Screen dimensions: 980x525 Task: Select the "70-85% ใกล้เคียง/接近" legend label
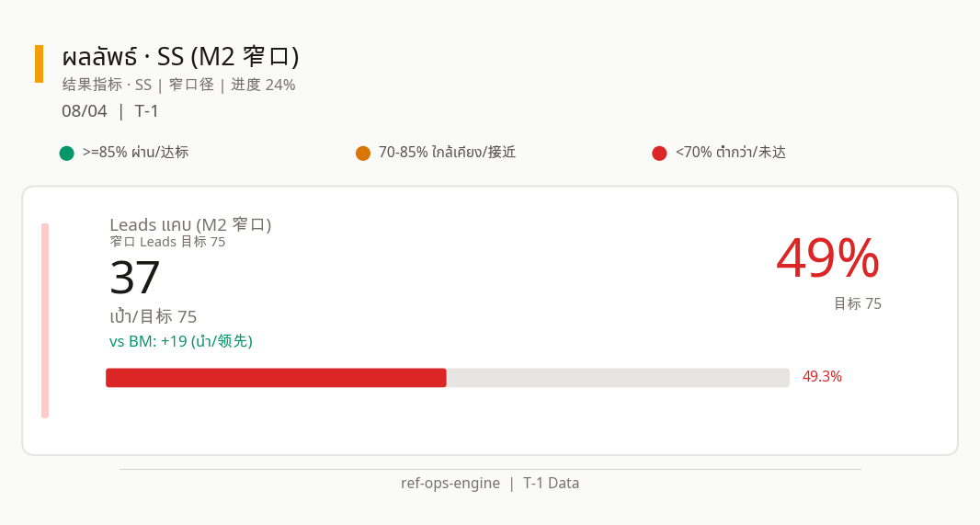click(x=447, y=153)
